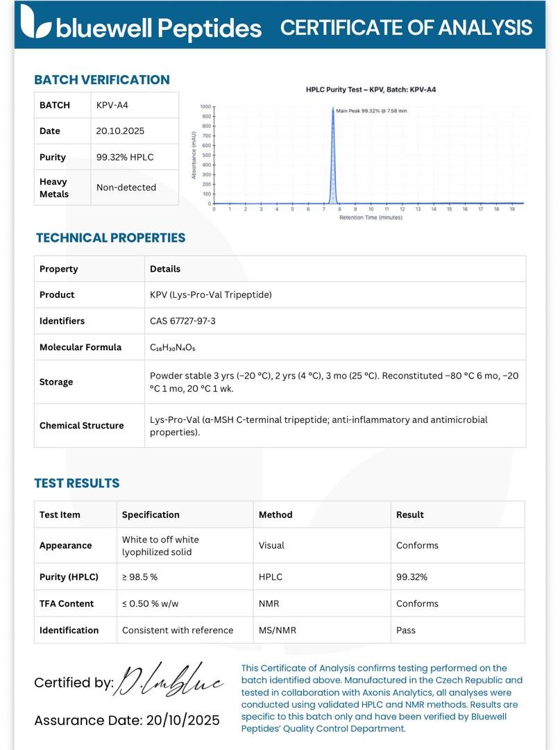Click the TFA Content row label
The height and width of the screenshot is (750, 560).
67,603
